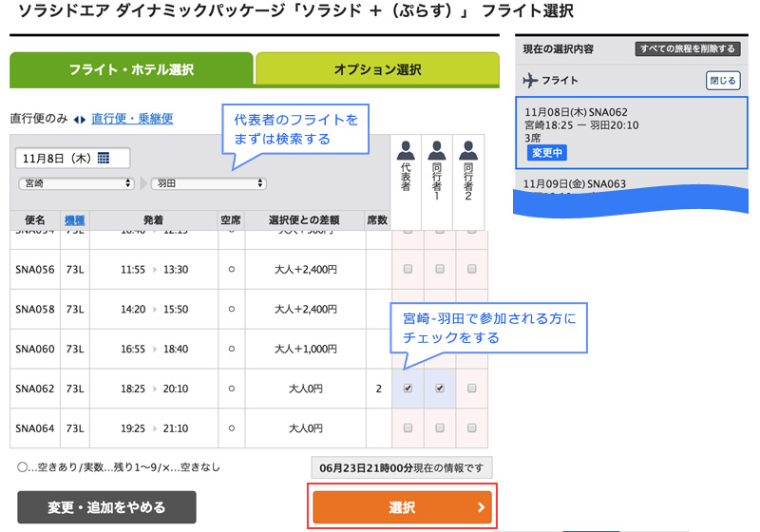Uncheck 代表者 box for SNA062
The image size is (760, 532).
tap(408, 389)
